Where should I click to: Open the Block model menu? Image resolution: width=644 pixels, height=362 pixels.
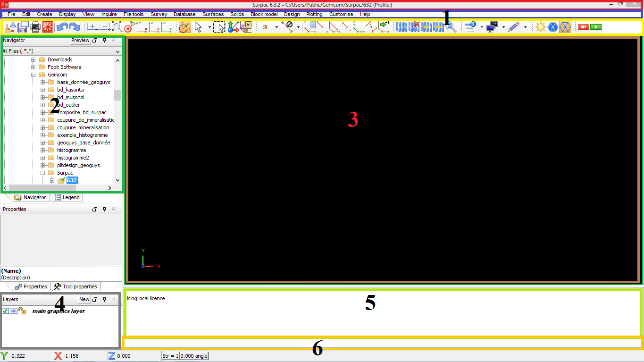pos(264,14)
